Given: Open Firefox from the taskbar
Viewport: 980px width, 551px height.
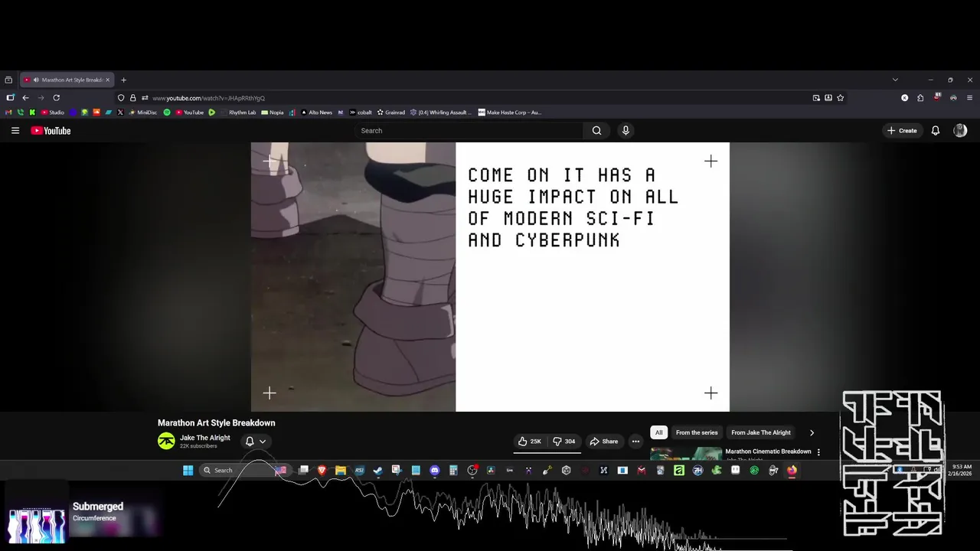Looking at the screenshot, I should pyautogui.click(x=792, y=471).
